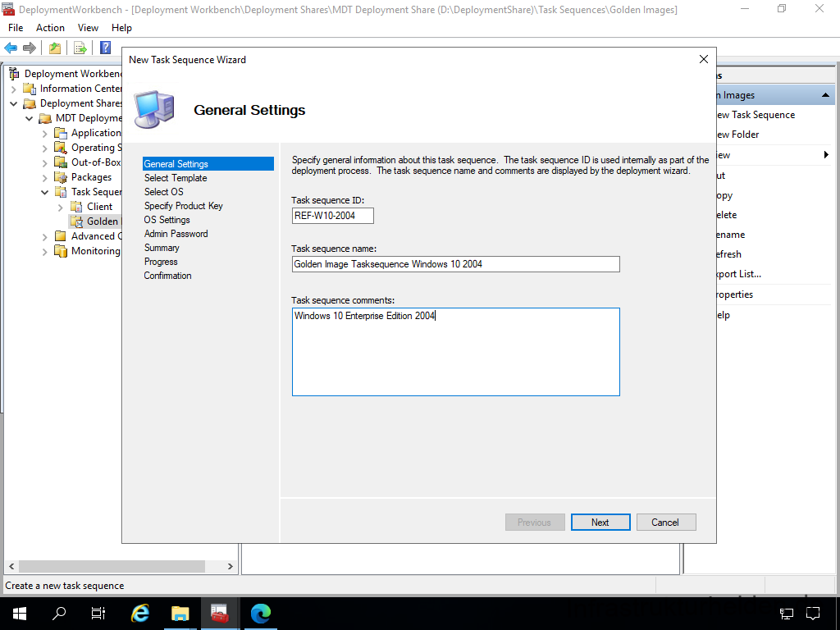The width and height of the screenshot is (840, 630).
Task: Open the View menu
Action: (x=88, y=28)
